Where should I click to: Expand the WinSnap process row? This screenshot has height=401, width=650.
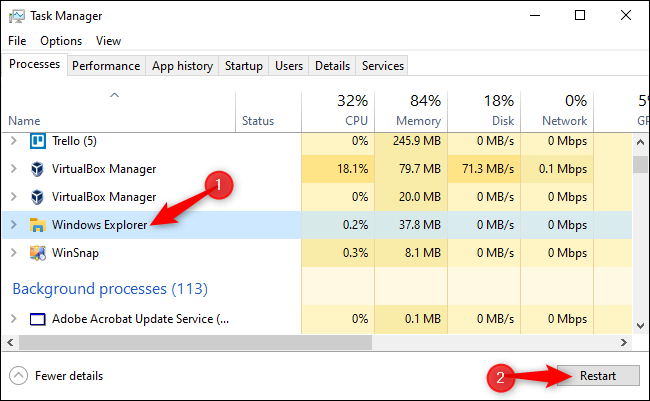pyautogui.click(x=13, y=253)
